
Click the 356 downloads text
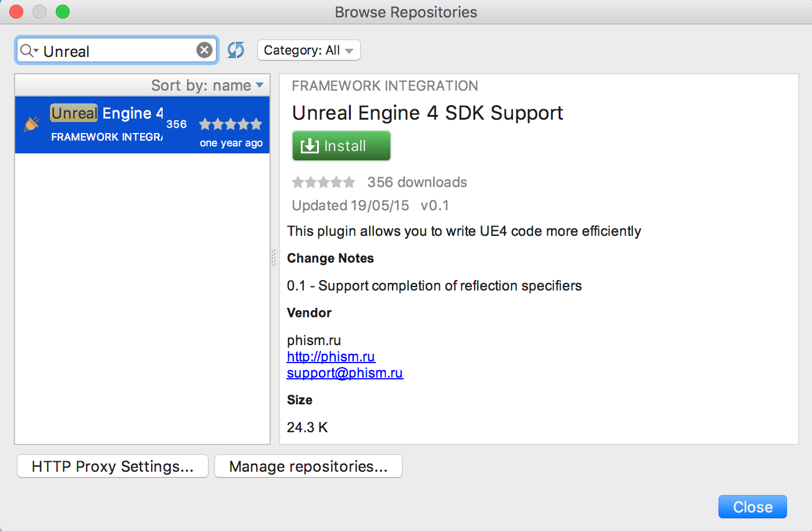(417, 182)
